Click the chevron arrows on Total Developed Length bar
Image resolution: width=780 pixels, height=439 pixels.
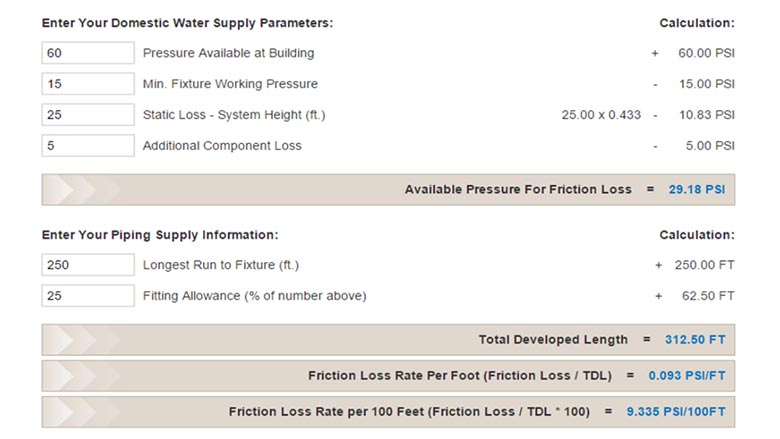82,340
